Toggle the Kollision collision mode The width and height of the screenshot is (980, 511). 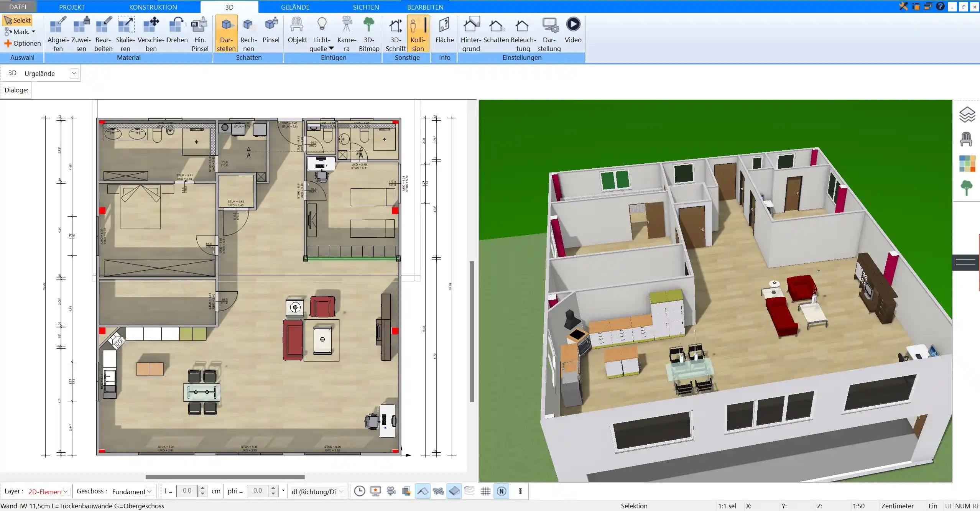pyautogui.click(x=418, y=34)
